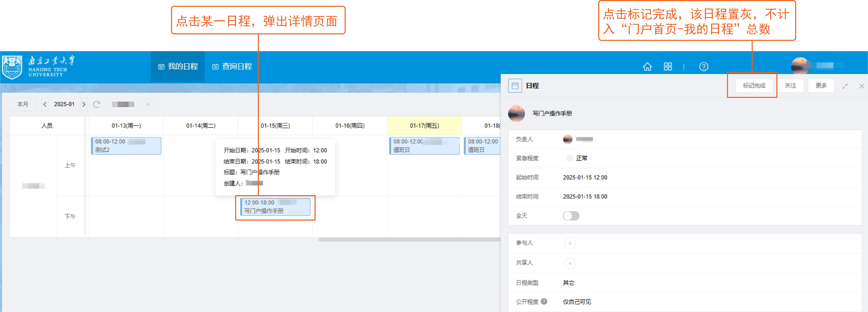868x312 pixels.
Task: Open the 值班日 event on 01-17
Action: (x=424, y=146)
